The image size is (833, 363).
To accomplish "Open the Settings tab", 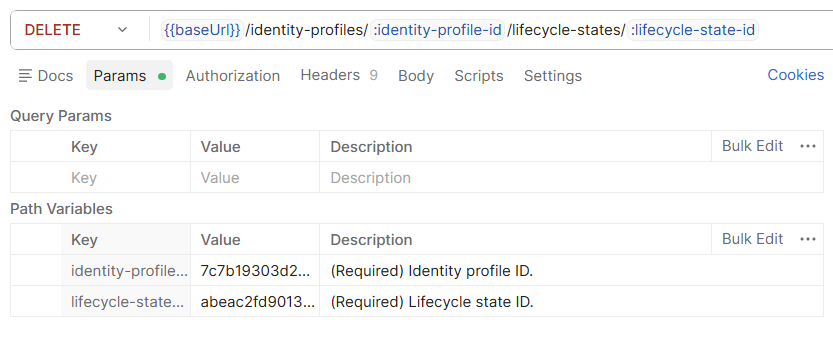I will [x=552, y=75].
